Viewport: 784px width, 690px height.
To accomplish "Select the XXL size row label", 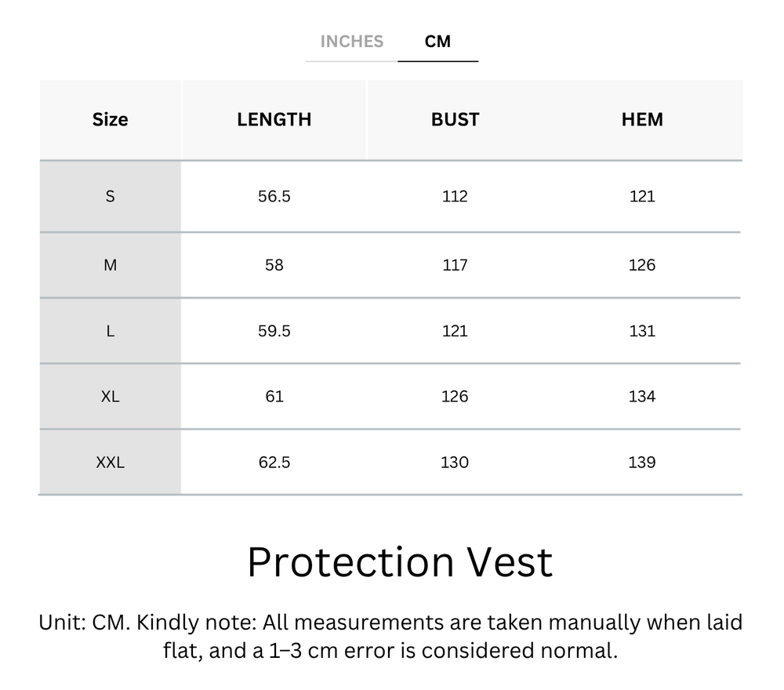I will pyautogui.click(x=110, y=463).
